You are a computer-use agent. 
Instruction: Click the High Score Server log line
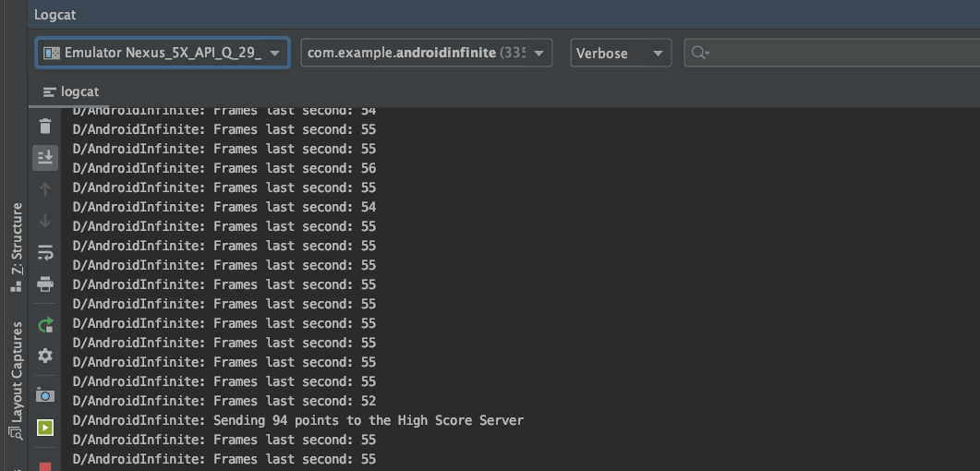pyautogui.click(x=297, y=420)
